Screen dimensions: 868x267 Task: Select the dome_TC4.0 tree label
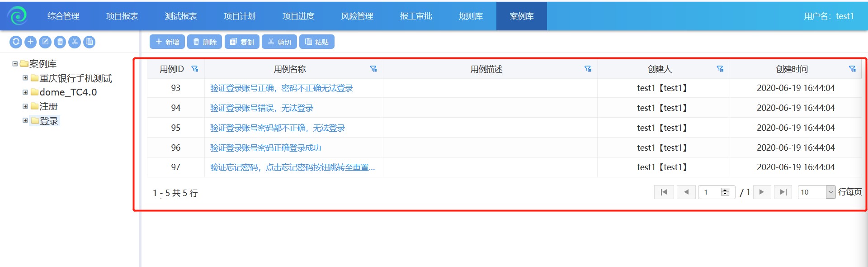[x=68, y=92]
